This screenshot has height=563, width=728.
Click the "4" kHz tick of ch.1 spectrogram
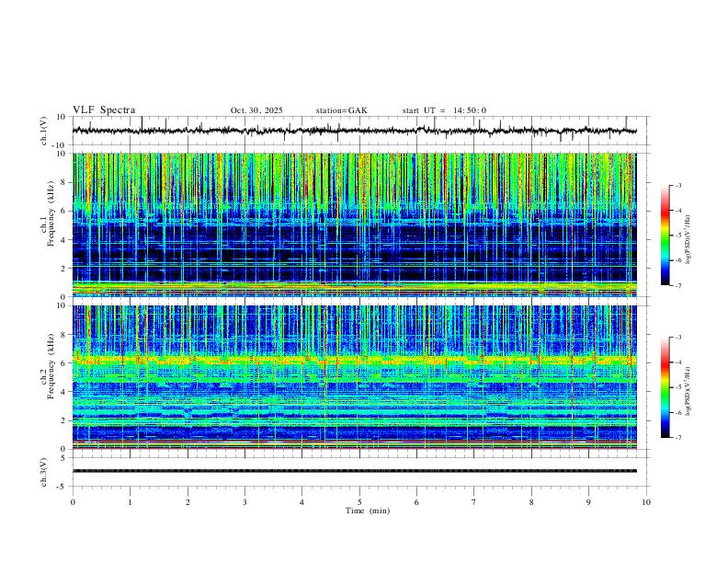[63, 240]
